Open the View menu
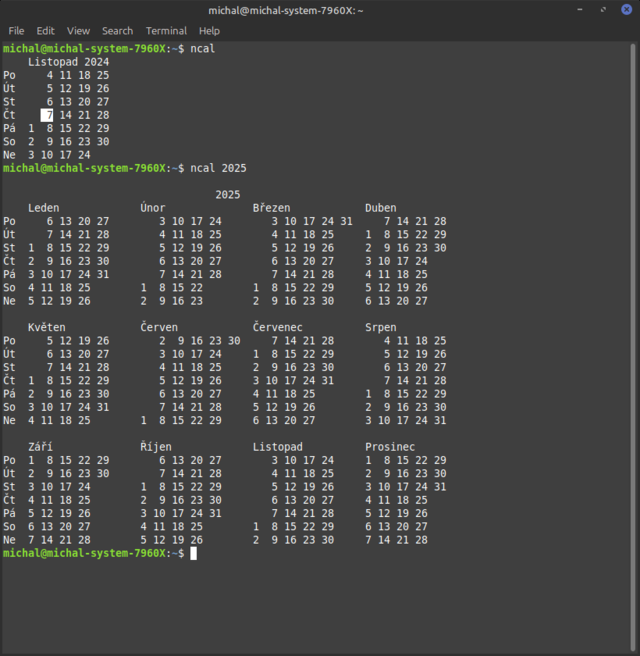The width and height of the screenshot is (640, 656). 78,31
